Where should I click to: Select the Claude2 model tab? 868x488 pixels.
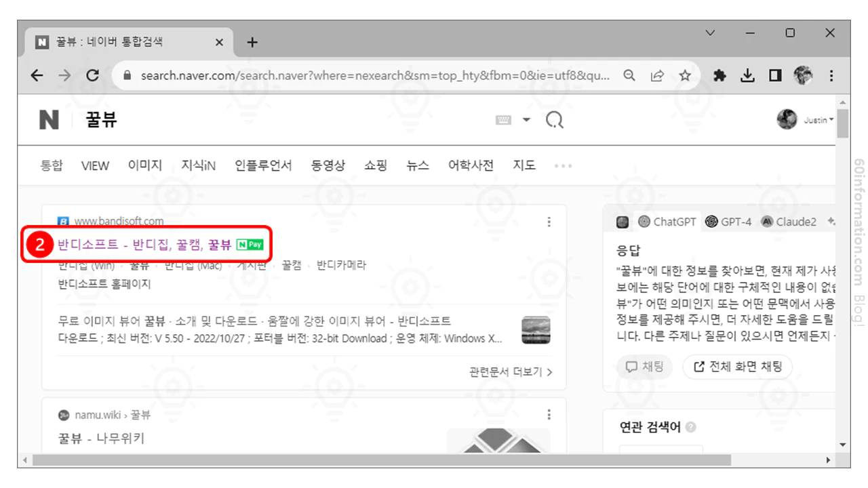point(789,222)
